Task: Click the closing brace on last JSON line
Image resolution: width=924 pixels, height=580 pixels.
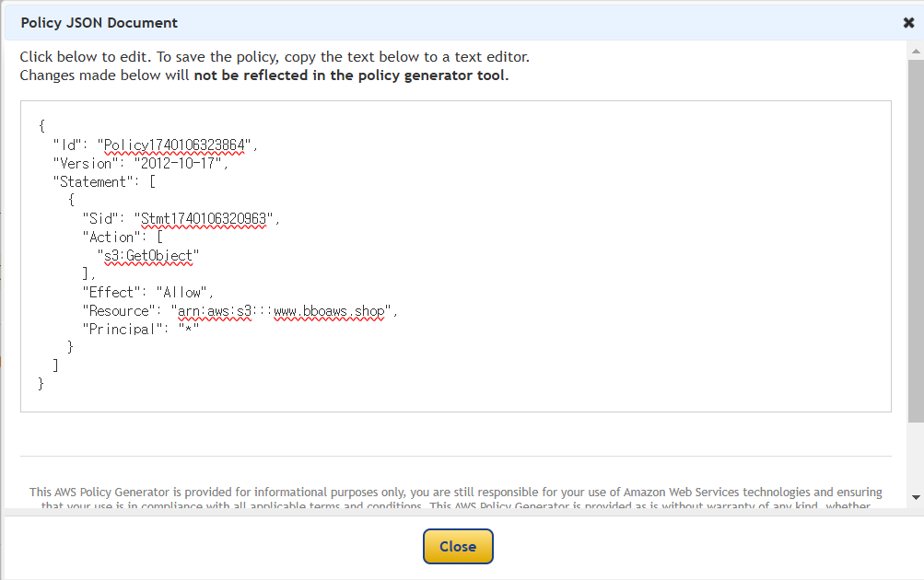Action: tap(41, 384)
